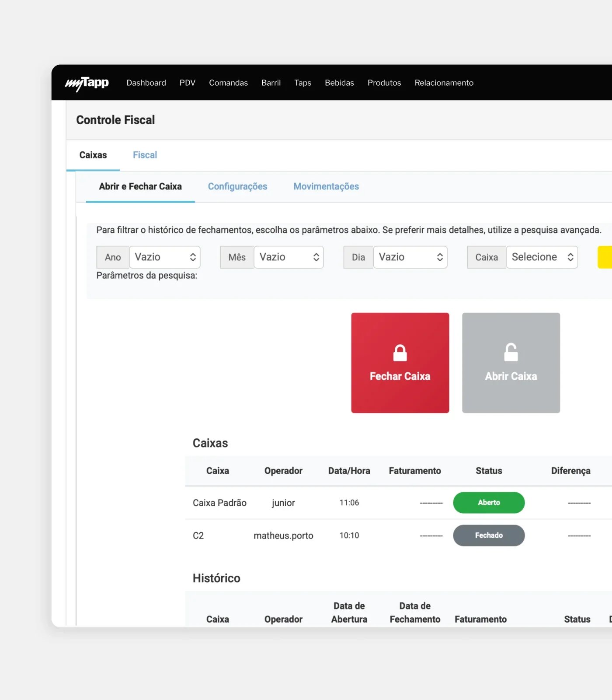The width and height of the screenshot is (612, 700).
Task: Click the Aberto status badge for Caixa Padrão
Action: pyautogui.click(x=489, y=503)
